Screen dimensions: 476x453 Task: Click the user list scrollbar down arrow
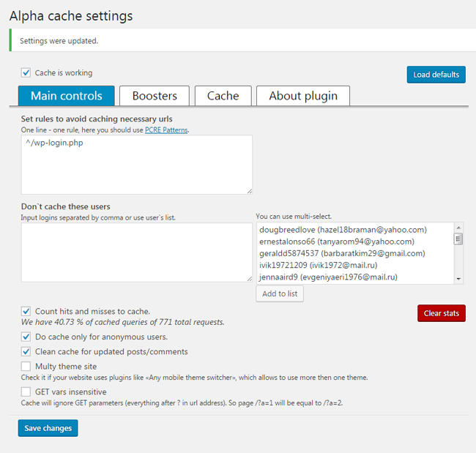[458, 279]
